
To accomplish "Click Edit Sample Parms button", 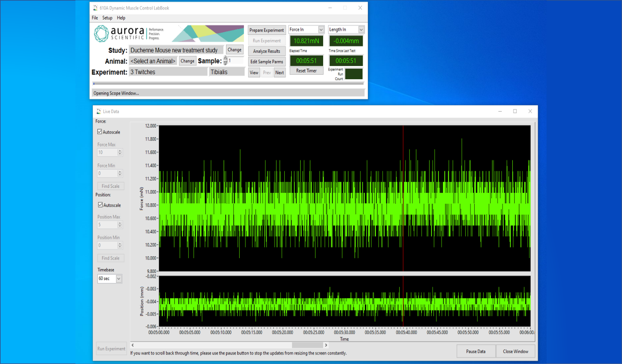I will pyautogui.click(x=267, y=62).
